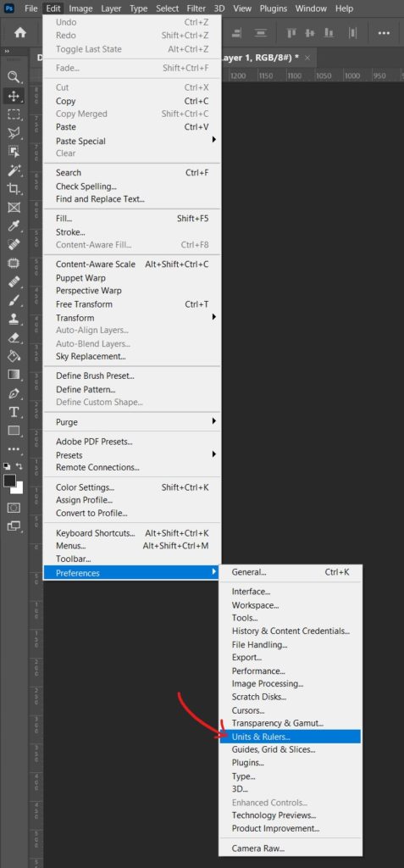This screenshot has height=868, width=404.
Task: Select the Rectangle shape tool
Action: coord(14,431)
